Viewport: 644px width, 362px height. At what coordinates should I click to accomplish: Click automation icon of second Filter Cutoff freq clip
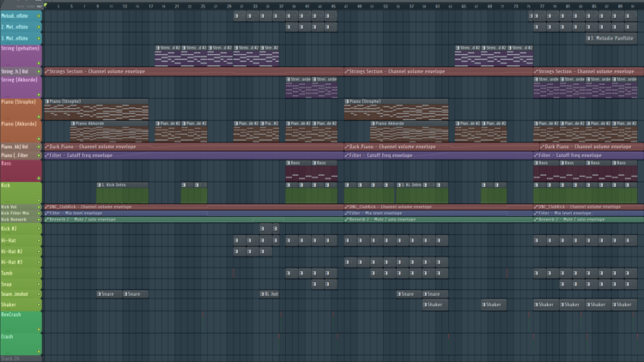tap(347, 155)
